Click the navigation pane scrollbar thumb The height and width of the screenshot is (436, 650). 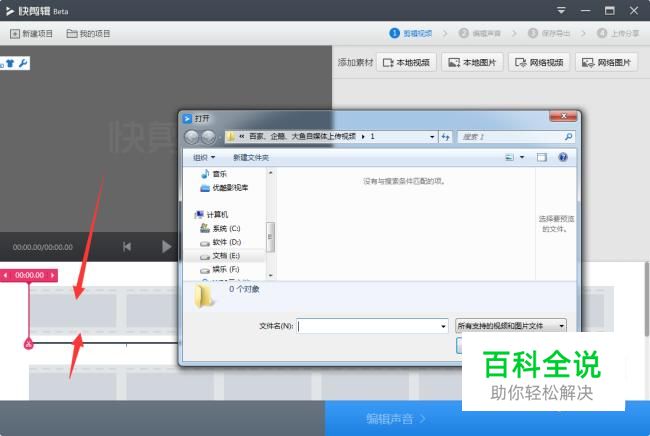270,237
